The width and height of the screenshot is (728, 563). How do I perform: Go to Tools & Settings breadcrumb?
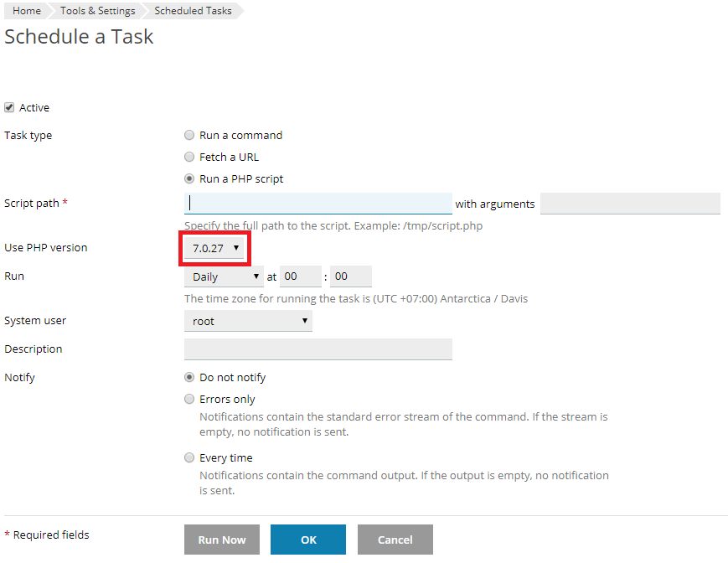click(97, 11)
